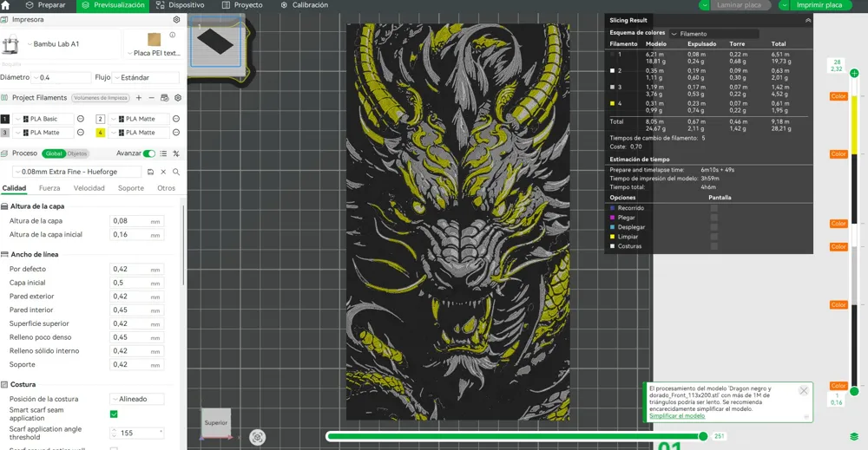Switch to the Proyecto tab
Screen dimensions: 868x450
point(242,5)
